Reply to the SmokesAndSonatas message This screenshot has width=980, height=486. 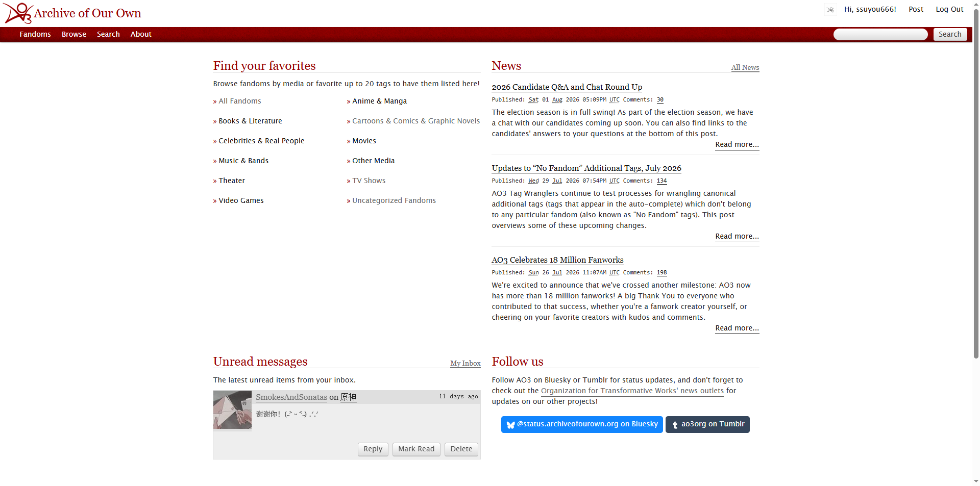pos(373,449)
